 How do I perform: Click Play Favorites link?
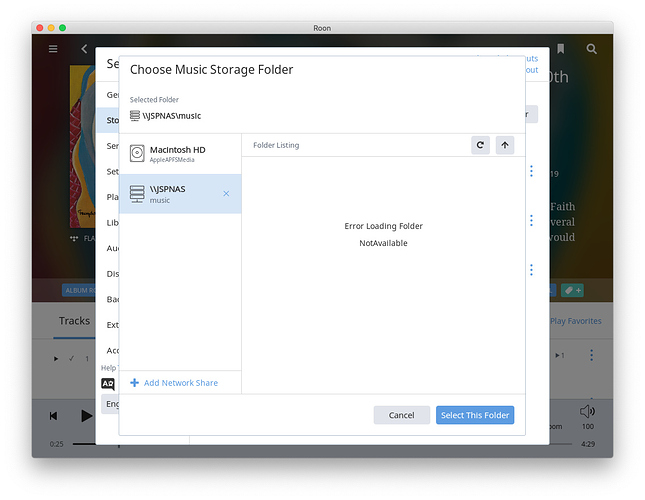point(576,321)
